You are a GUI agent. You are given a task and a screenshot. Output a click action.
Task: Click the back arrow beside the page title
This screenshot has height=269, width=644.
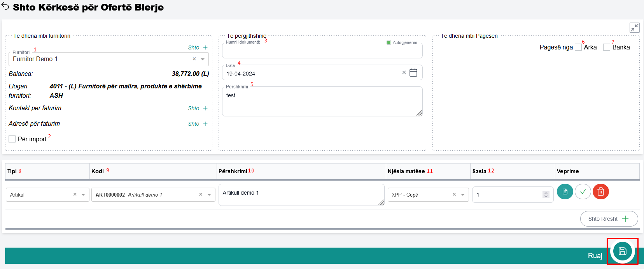[5, 7]
